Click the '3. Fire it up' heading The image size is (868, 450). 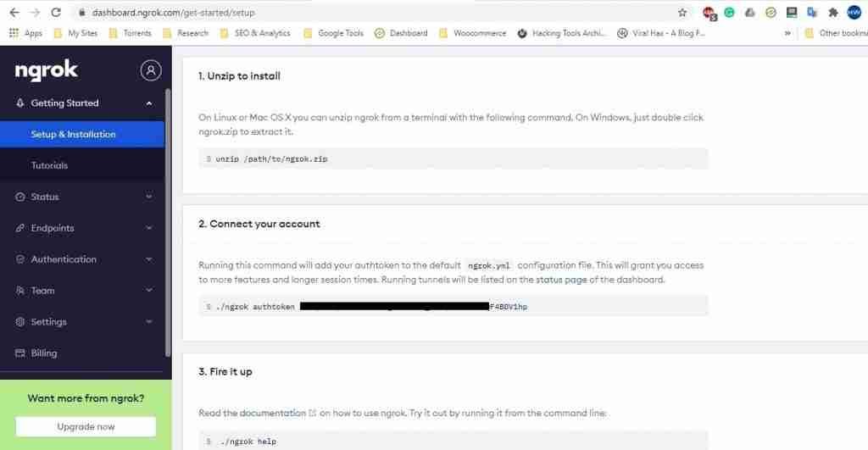(225, 371)
